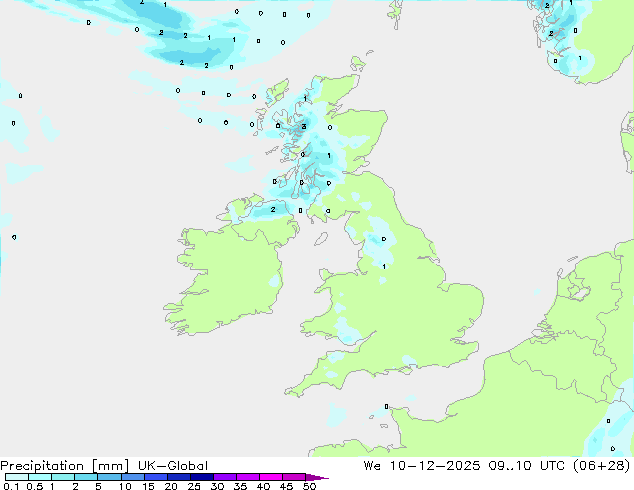Click the "(06+28)" forecast run text

[x=602, y=466]
